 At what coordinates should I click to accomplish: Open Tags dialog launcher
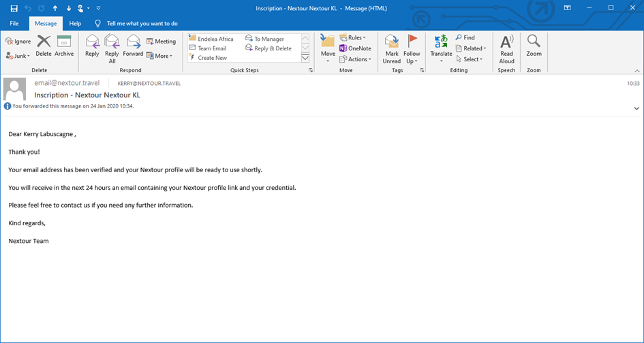(x=422, y=71)
